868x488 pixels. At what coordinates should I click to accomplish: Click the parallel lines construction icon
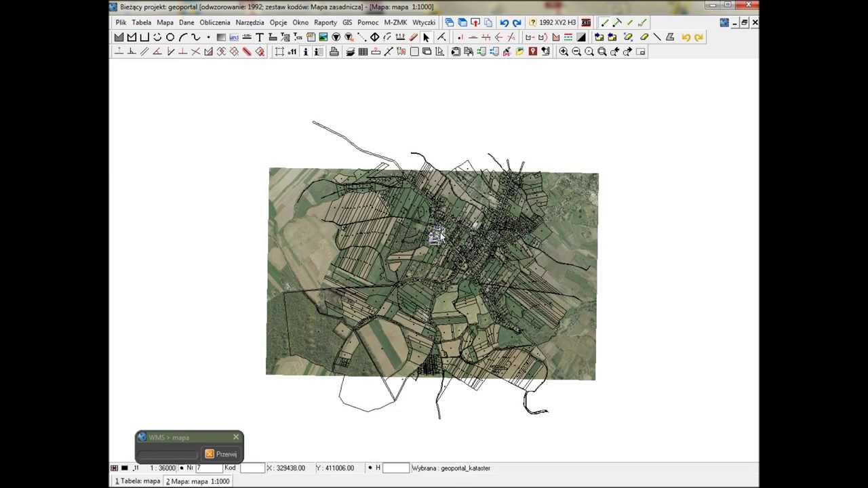144,52
